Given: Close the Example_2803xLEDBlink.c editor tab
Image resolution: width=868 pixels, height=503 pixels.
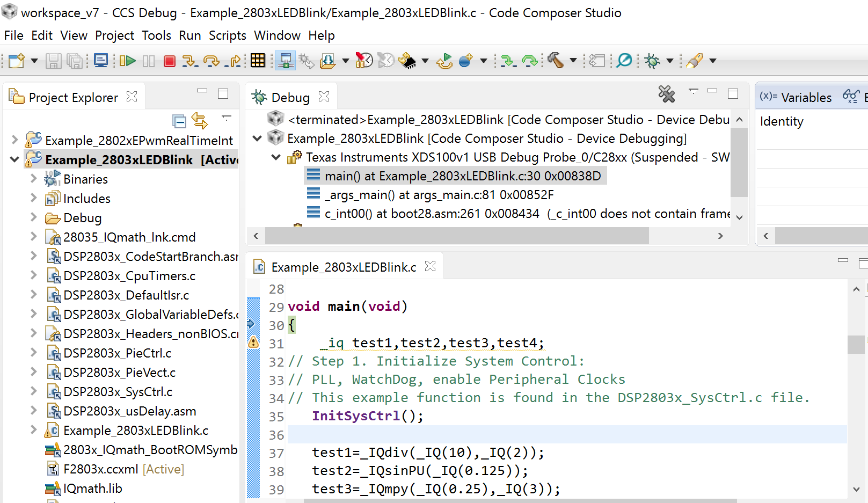Looking at the screenshot, I should click(x=430, y=266).
